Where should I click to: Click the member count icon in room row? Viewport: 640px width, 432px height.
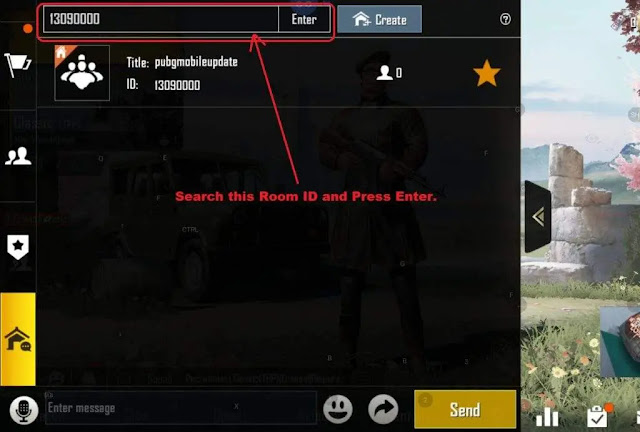[389, 73]
